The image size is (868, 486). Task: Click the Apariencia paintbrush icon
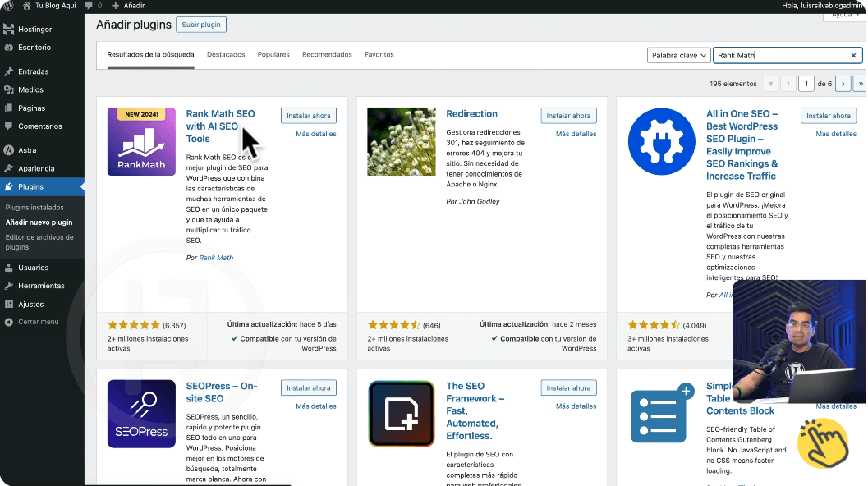coord(8,168)
